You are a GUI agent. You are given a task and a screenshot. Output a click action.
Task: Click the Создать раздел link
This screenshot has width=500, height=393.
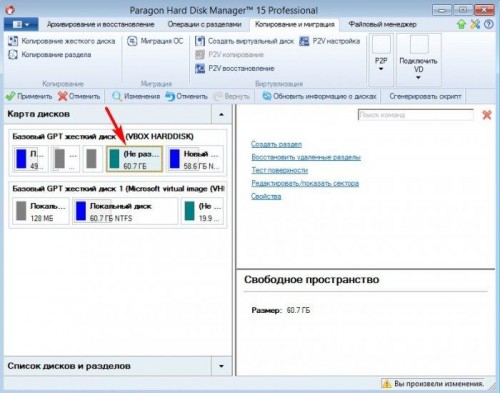point(276,144)
